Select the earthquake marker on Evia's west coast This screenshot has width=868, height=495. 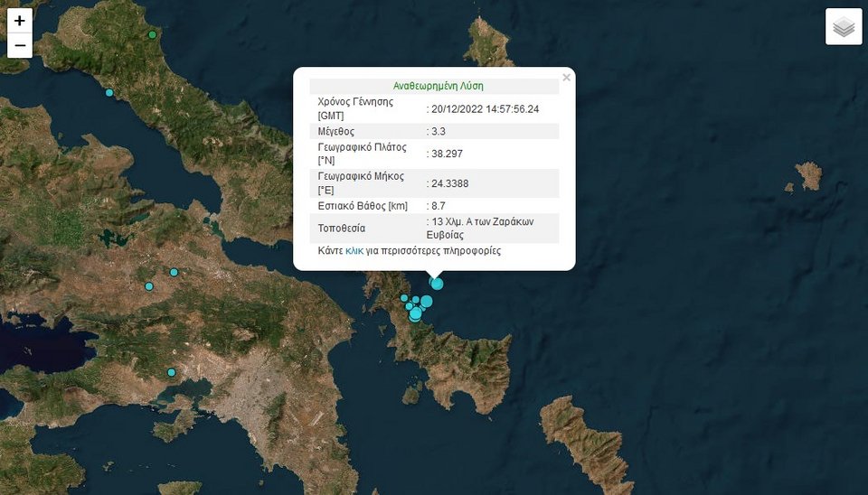(x=109, y=92)
